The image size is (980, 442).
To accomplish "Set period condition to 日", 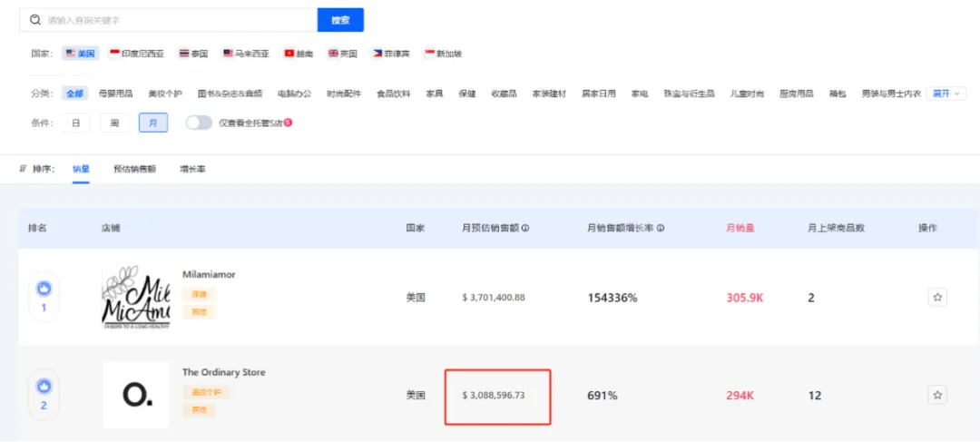I will pyautogui.click(x=75, y=123).
